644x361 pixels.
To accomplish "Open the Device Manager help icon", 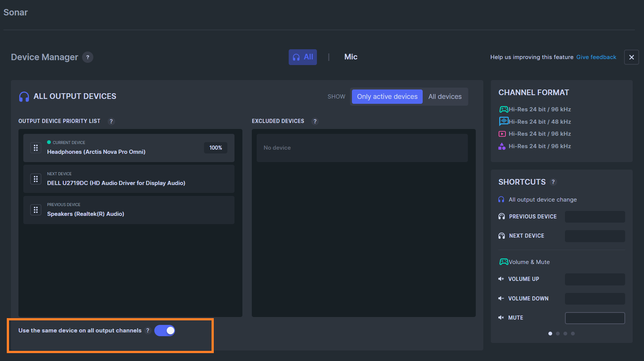I will coord(88,57).
